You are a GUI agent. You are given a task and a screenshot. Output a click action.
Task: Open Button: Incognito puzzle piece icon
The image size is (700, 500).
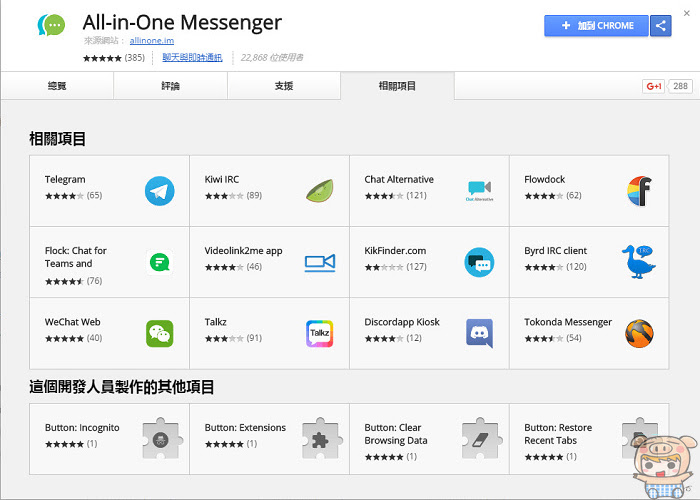(x=162, y=440)
